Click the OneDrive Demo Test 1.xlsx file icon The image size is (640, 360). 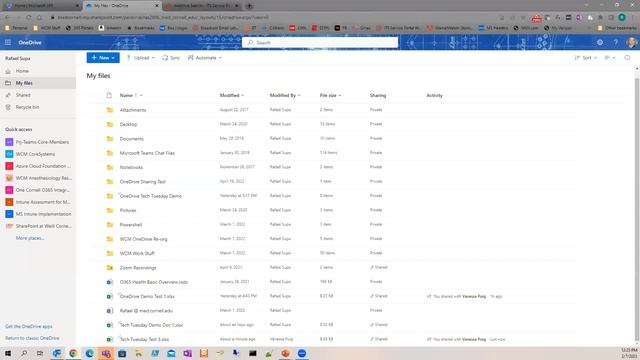[x=109, y=296]
